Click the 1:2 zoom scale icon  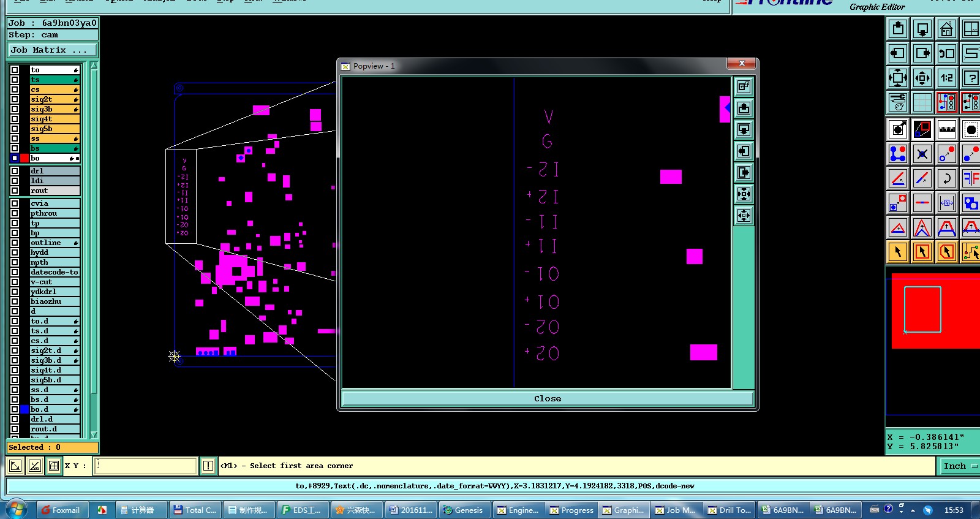click(x=947, y=78)
